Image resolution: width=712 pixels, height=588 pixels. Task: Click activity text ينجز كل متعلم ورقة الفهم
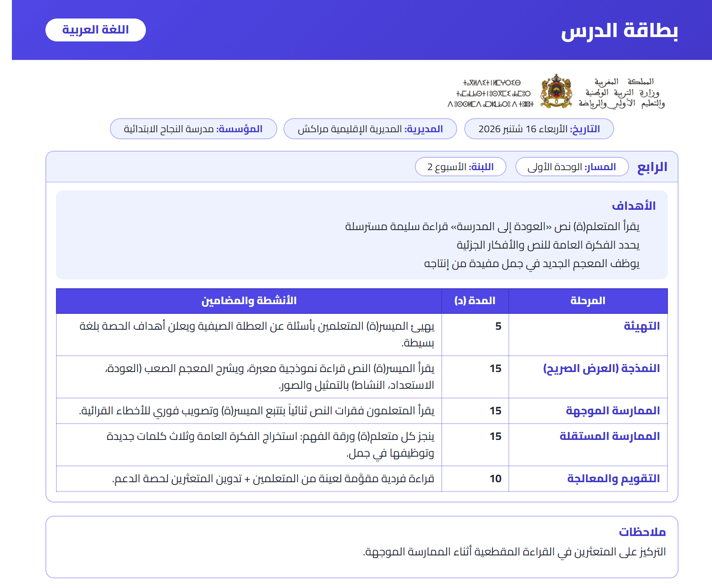270,445
